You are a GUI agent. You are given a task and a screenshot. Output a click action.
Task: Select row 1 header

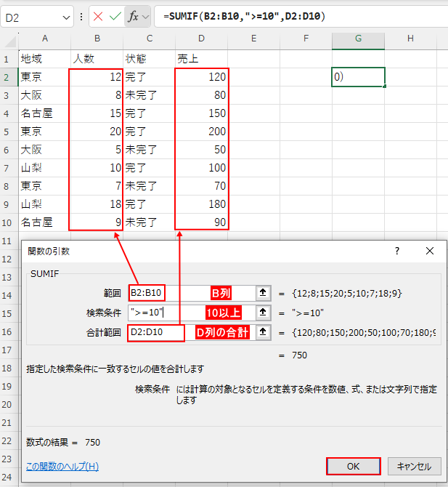click(x=9, y=58)
